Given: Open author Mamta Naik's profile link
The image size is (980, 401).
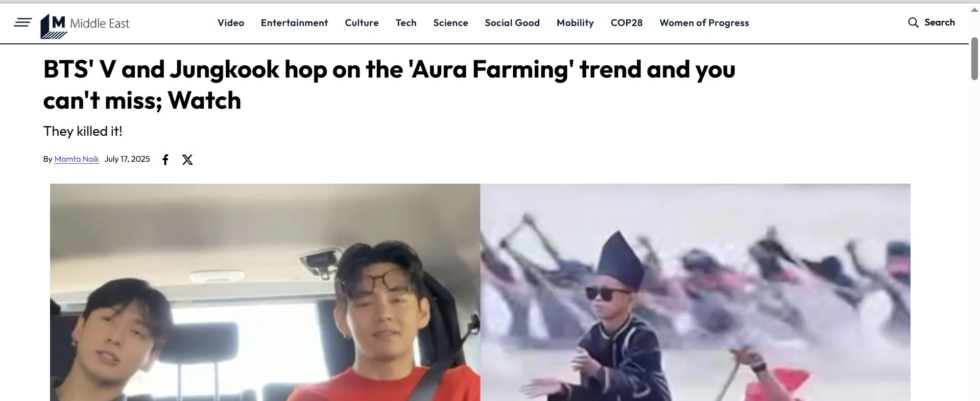Looking at the screenshot, I should click(77, 159).
